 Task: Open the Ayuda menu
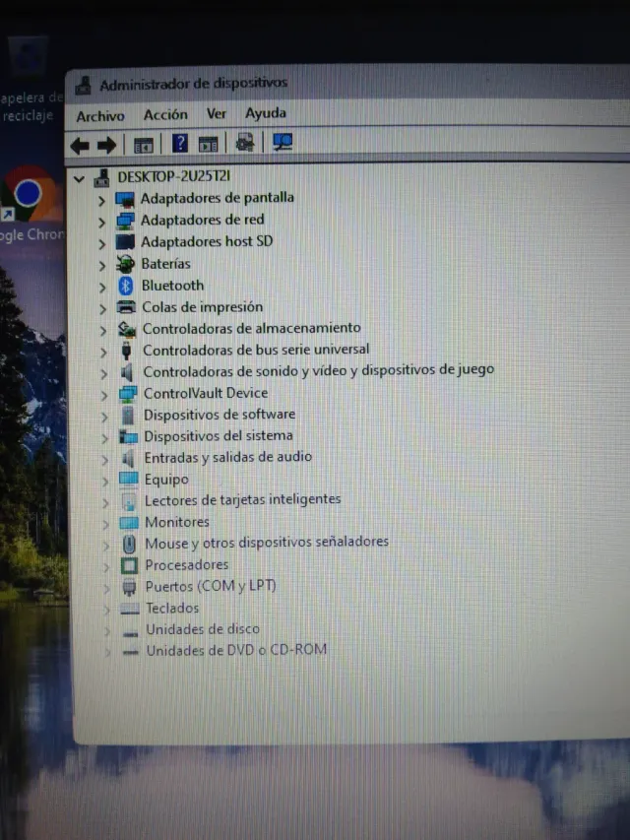click(x=266, y=113)
